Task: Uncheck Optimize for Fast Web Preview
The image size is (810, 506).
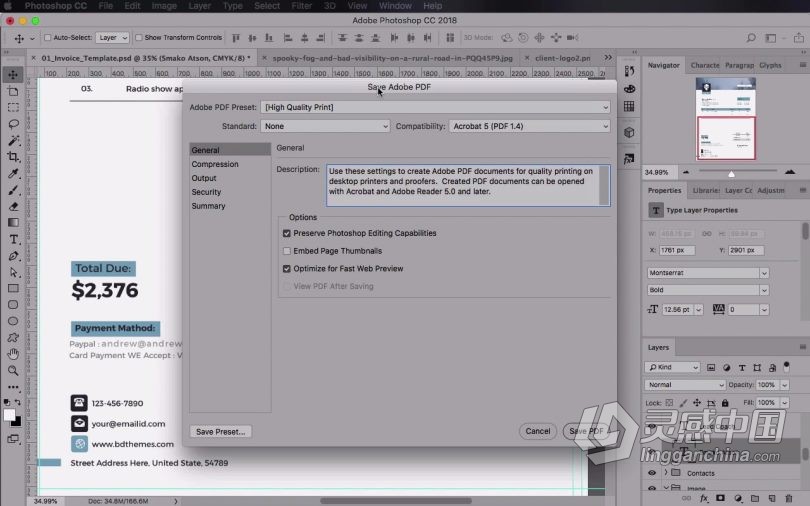Action: 287,268
